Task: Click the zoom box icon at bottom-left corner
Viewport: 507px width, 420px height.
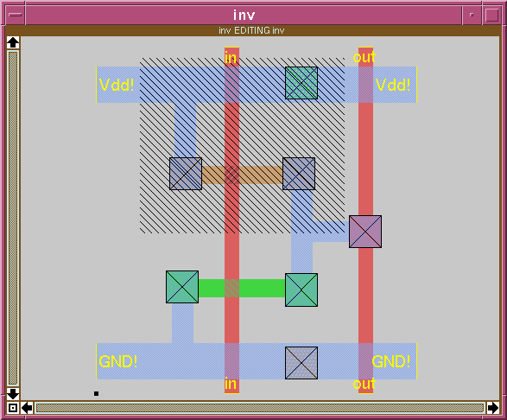Action: click(x=13, y=408)
